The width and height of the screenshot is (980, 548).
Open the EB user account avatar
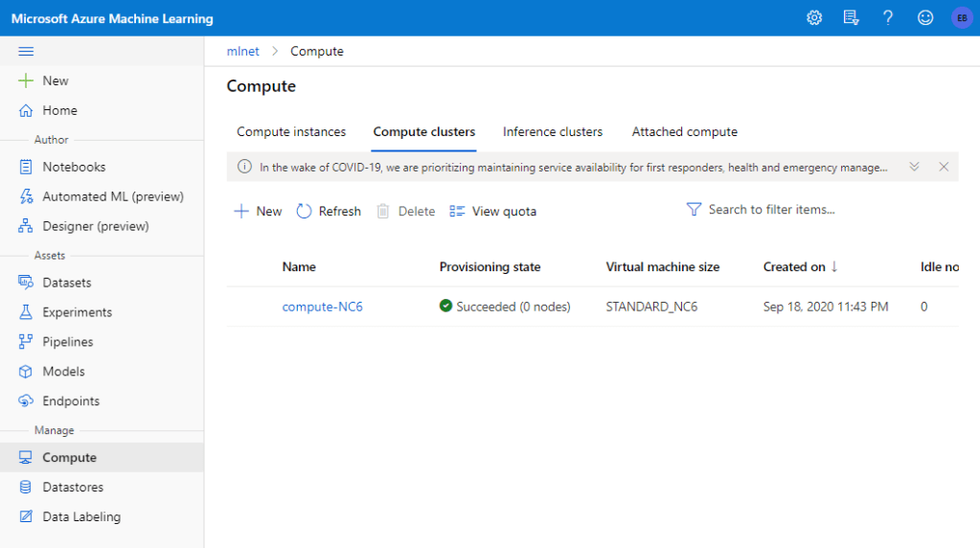point(961,18)
